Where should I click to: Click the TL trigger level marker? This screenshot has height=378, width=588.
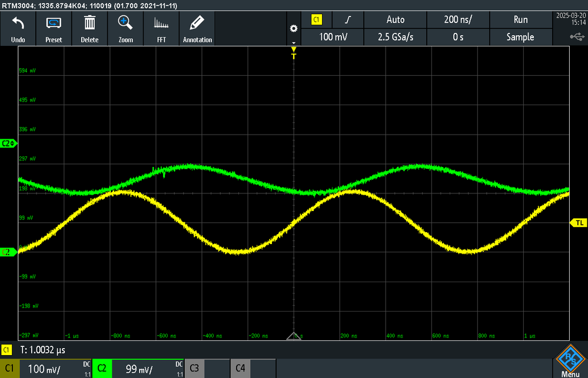579,223
